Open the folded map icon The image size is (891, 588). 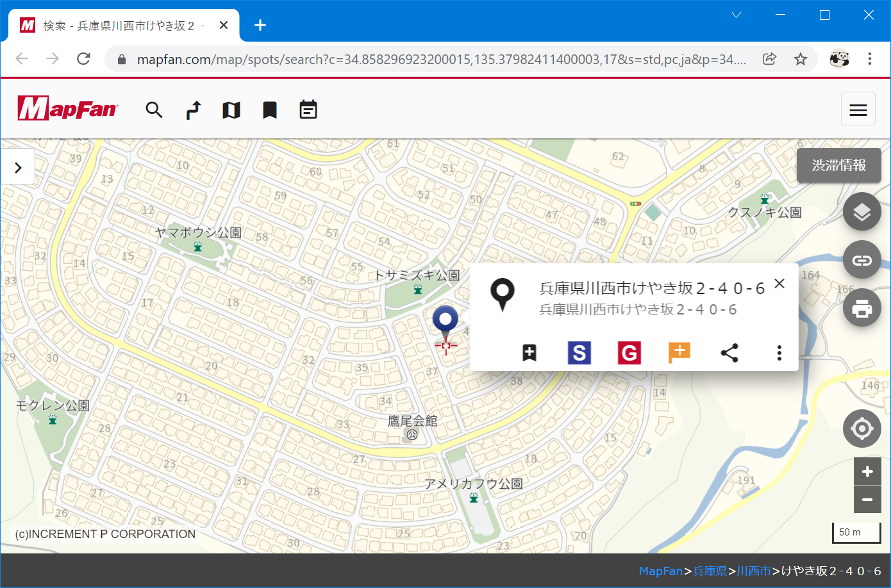(231, 110)
